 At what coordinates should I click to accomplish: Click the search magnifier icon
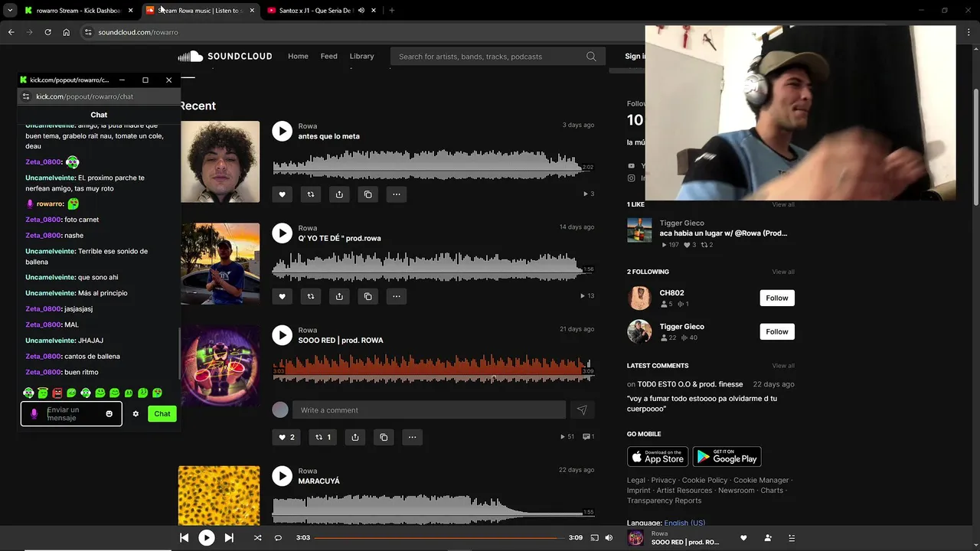(x=591, y=57)
